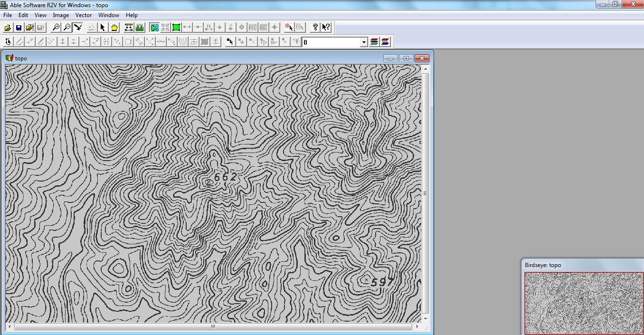Click the topo document window title icon

click(x=9, y=58)
